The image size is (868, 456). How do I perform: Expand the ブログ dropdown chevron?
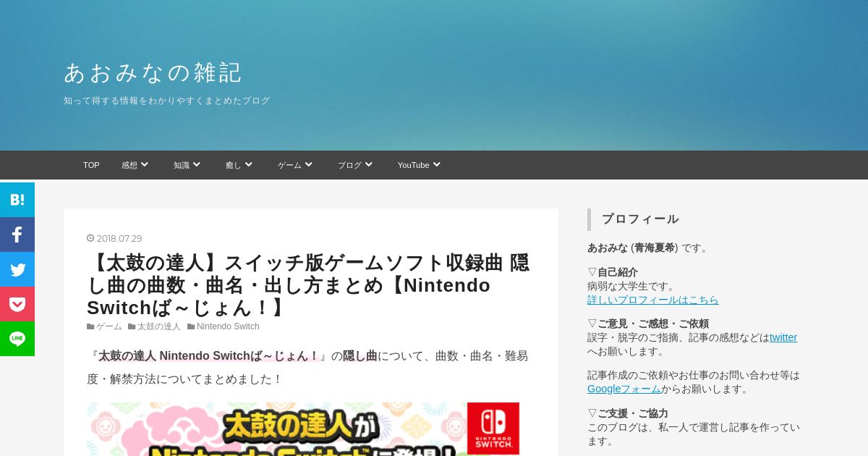click(368, 164)
